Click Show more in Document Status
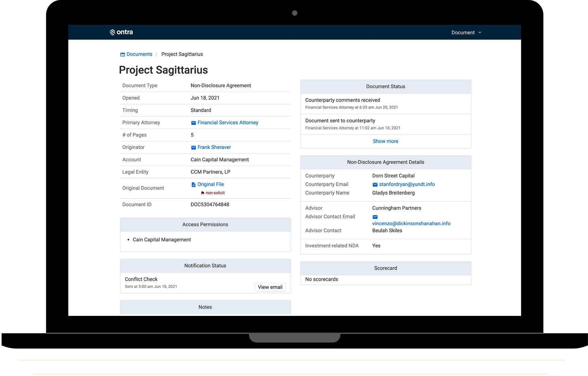 pyautogui.click(x=386, y=141)
